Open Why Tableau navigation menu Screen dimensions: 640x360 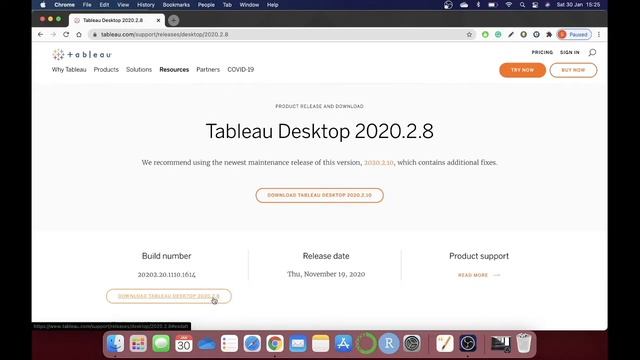pos(69,70)
